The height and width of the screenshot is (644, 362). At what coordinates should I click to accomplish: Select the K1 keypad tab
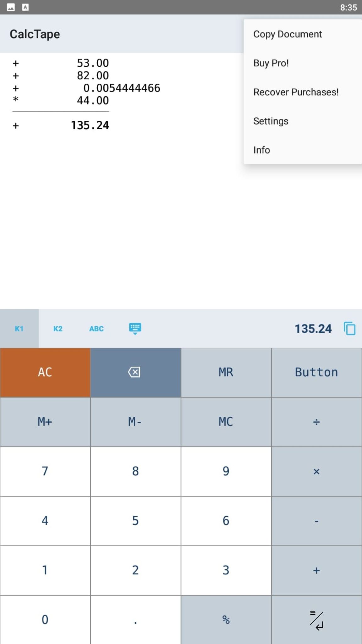pos(19,329)
